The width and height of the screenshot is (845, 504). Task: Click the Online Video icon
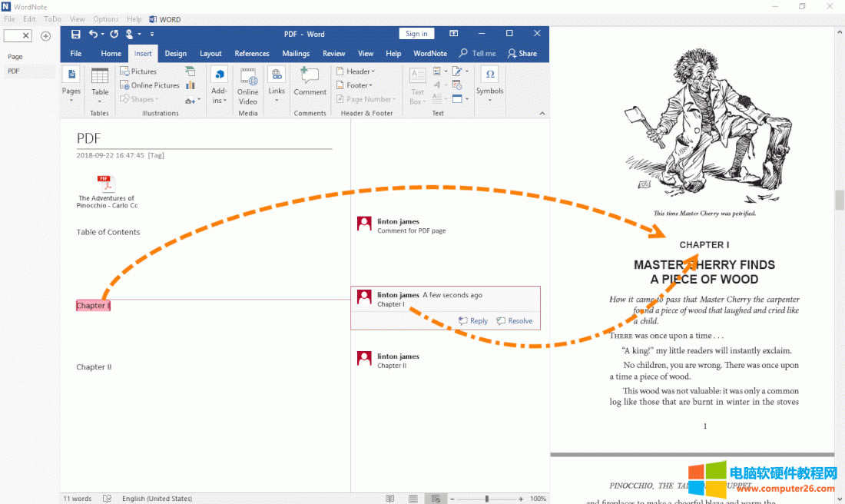(x=248, y=85)
